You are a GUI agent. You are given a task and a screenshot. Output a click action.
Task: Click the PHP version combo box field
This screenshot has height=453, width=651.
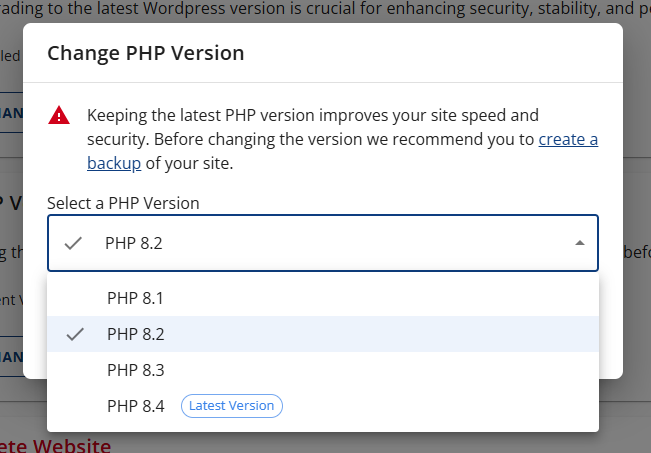pyautogui.click(x=322, y=243)
